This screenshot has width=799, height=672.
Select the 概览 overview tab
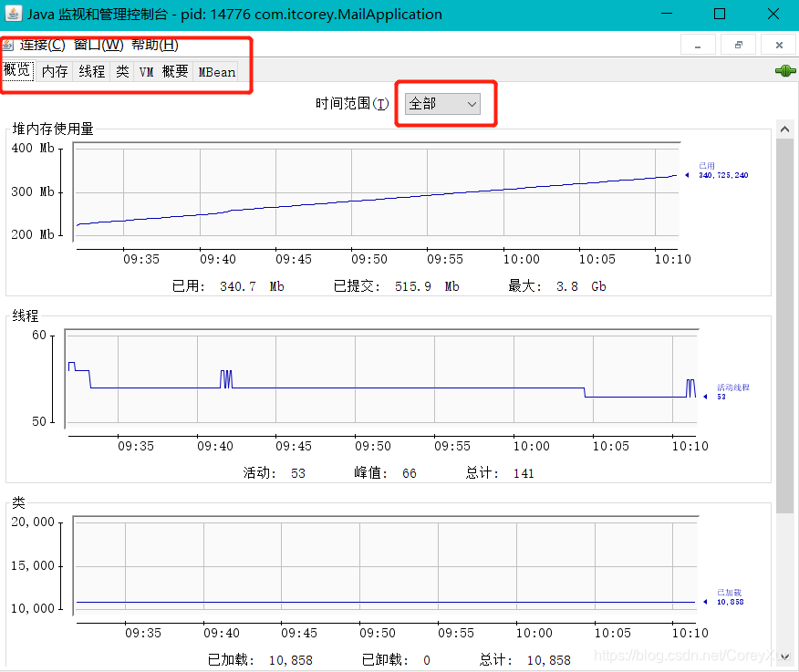[17, 70]
